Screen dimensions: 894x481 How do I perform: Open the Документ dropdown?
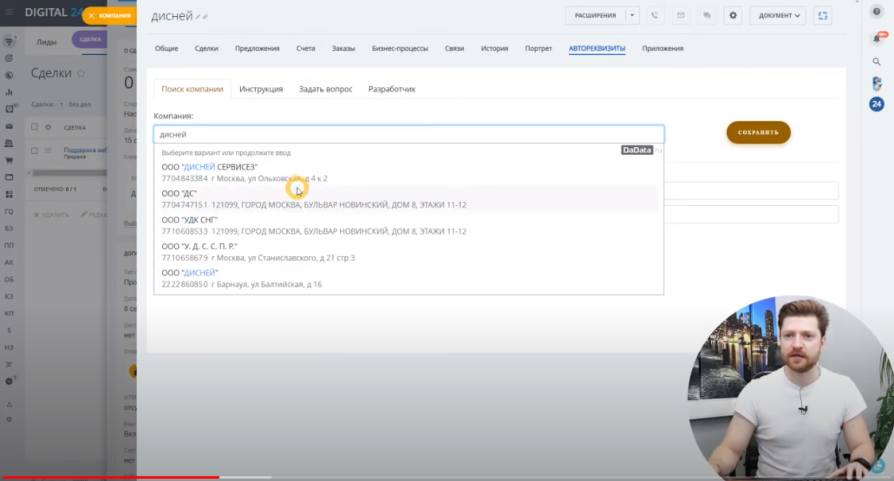click(x=778, y=15)
